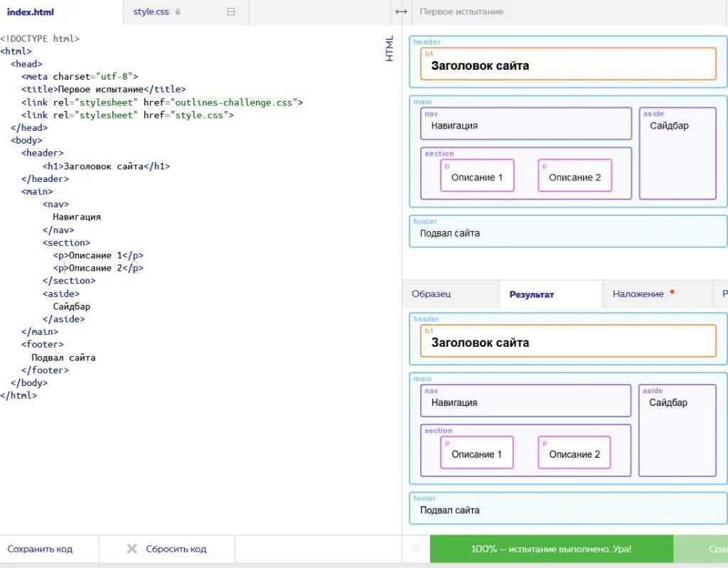The width and height of the screenshot is (728, 568).
Task: Click aside Сайдбар box in result preview
Action: pyautogui.click(x=678, y=431)
